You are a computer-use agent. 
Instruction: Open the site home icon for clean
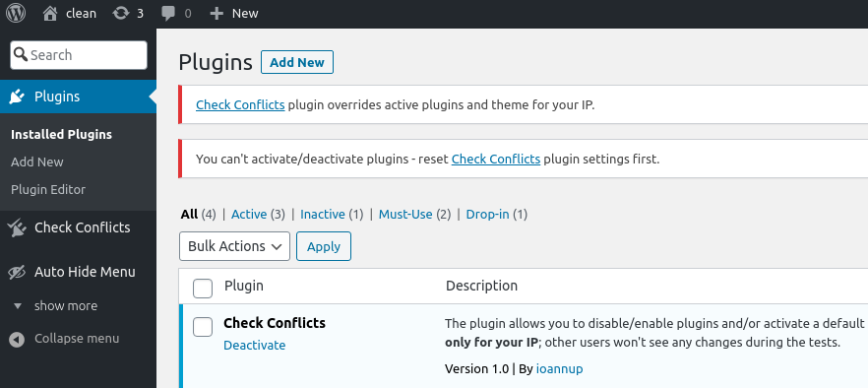[x=50, y=14]
